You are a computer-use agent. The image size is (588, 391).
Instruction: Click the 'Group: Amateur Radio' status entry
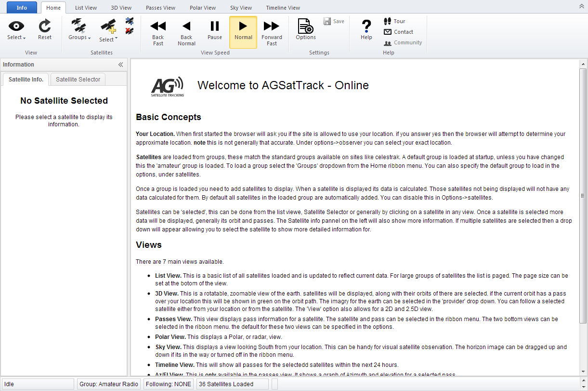[109, 384]
